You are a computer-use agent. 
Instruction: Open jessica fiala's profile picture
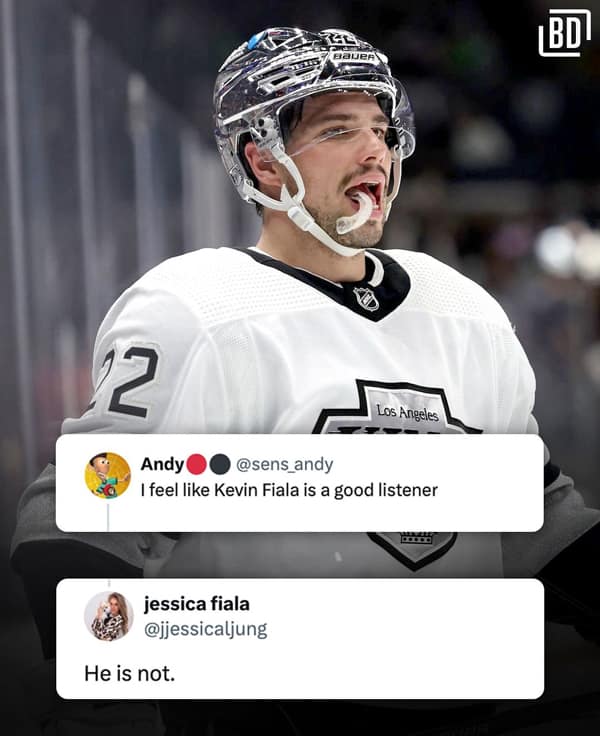click(x=108, y=616)
